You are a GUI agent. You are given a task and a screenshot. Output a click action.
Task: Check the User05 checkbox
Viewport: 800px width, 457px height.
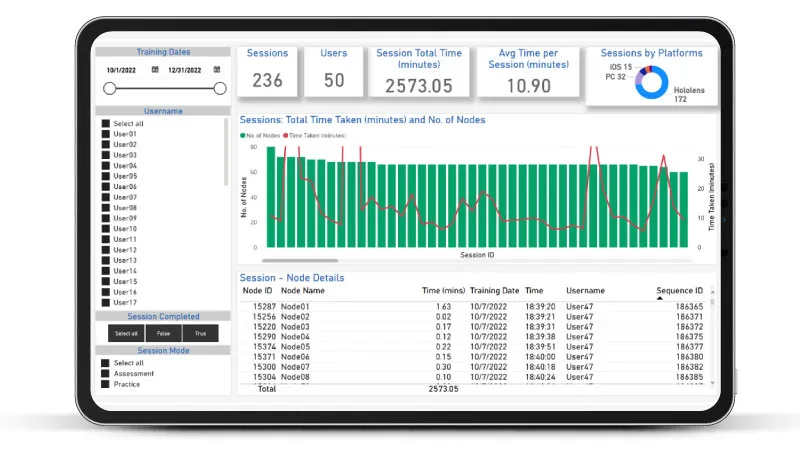[106, 176]
